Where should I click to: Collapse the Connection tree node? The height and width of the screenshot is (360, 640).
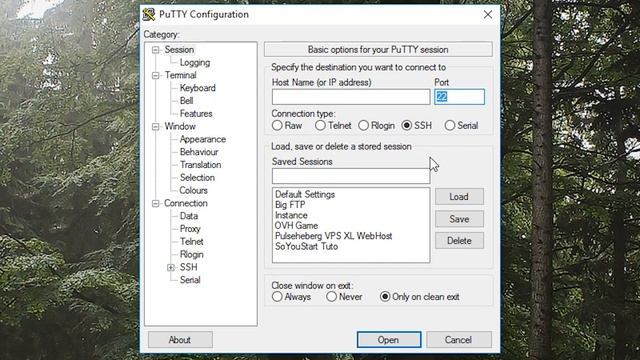click(x=156, y=203)
